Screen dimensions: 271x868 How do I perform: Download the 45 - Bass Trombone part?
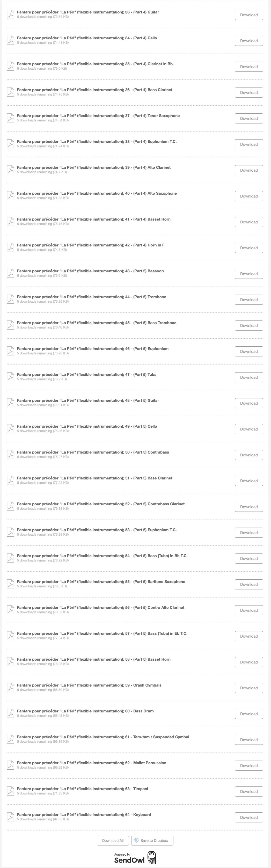click(249, 325)
